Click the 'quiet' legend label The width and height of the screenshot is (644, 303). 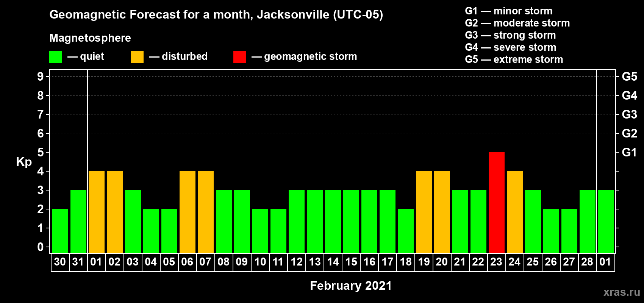pos(92,56)
